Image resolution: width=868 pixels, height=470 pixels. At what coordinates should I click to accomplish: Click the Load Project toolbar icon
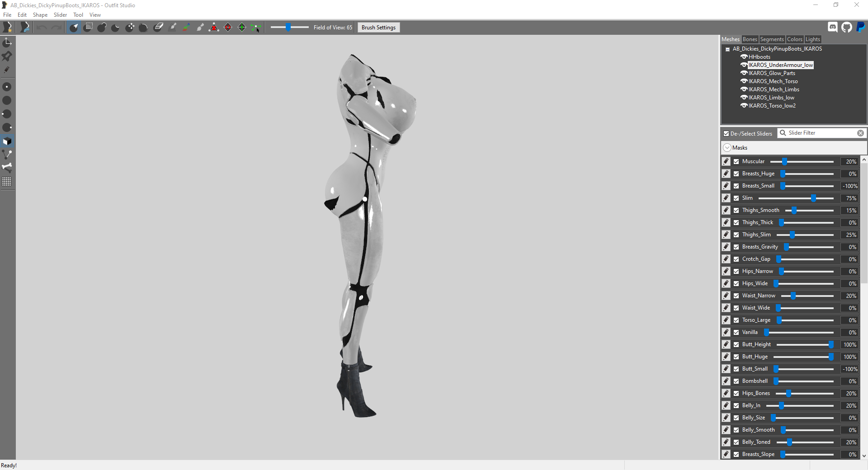[x=25, y=28]
